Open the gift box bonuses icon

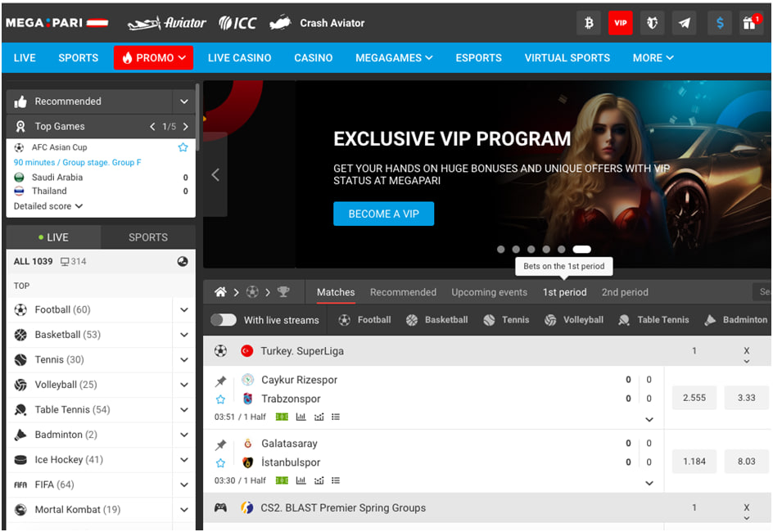pyautogui.click(x=752, y=23)
